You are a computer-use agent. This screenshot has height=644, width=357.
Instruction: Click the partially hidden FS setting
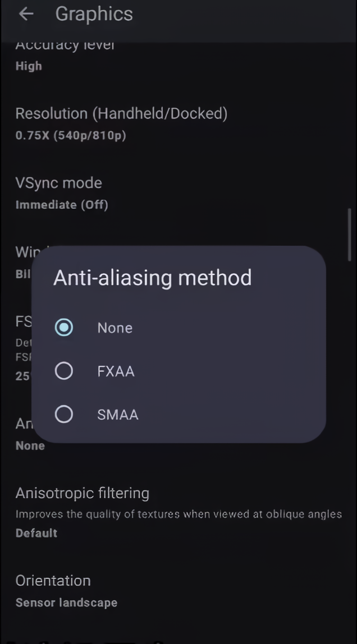coord(23,323)
